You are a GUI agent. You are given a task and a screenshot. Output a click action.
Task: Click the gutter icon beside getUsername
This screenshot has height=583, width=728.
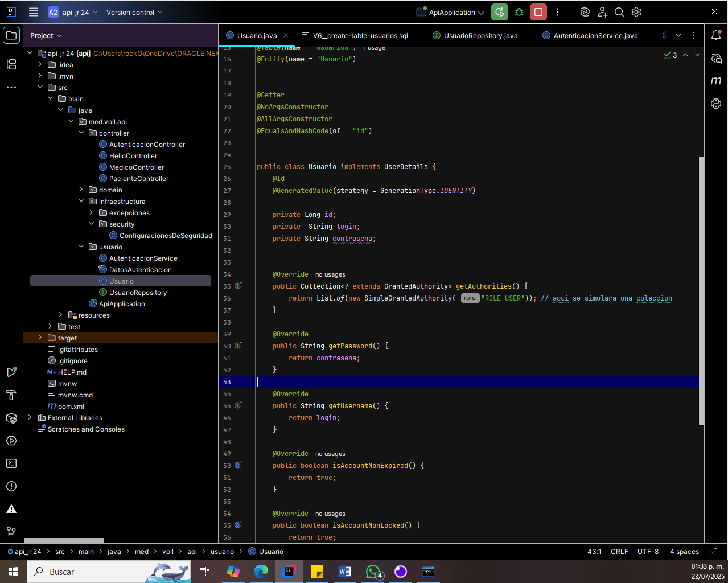click(x=238, y=405)
